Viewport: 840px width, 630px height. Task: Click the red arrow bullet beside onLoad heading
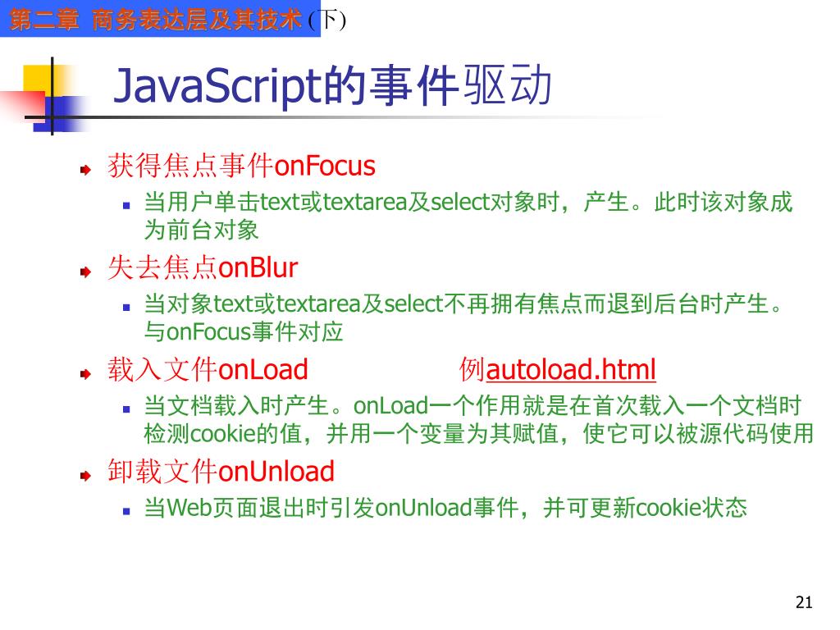coord(85,374)
